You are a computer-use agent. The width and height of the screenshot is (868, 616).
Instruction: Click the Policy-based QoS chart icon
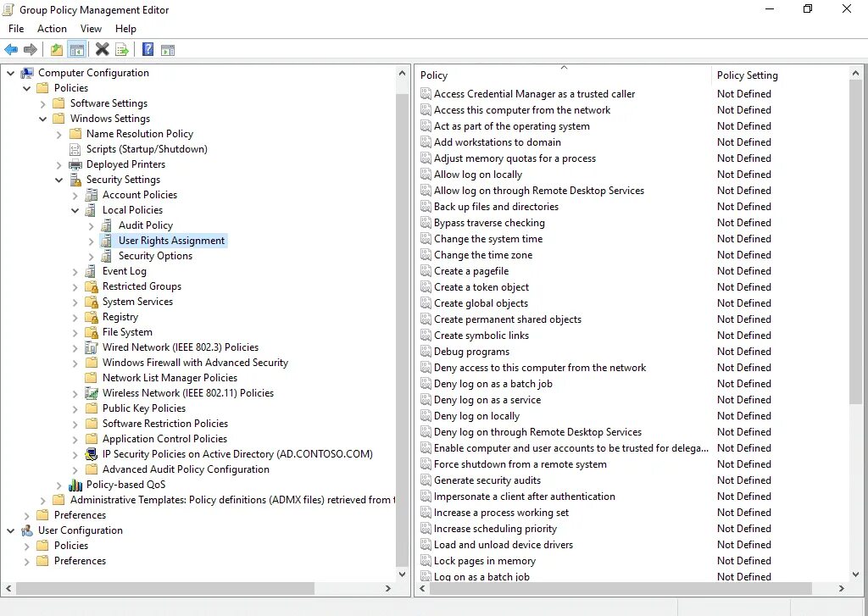click(x=75, y=485)
